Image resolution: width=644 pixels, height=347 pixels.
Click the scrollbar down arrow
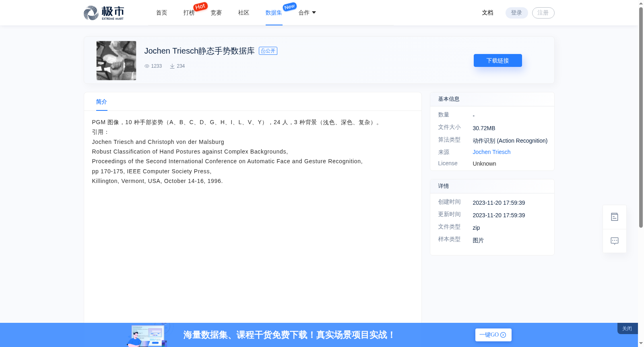pos(641,343)
